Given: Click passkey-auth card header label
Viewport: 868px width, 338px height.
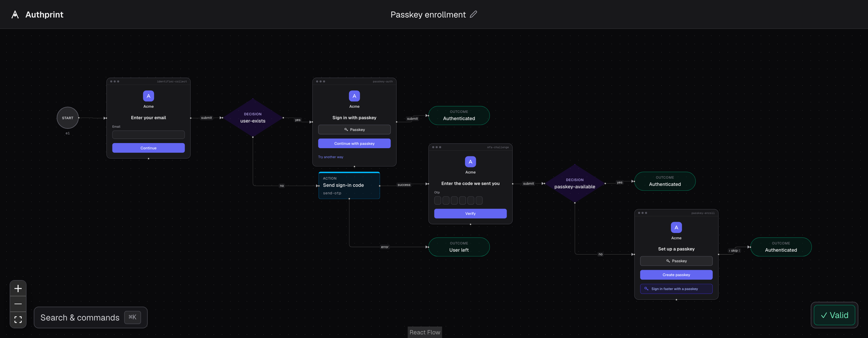Looking at the screenshot, I should [x=382, y=81].
